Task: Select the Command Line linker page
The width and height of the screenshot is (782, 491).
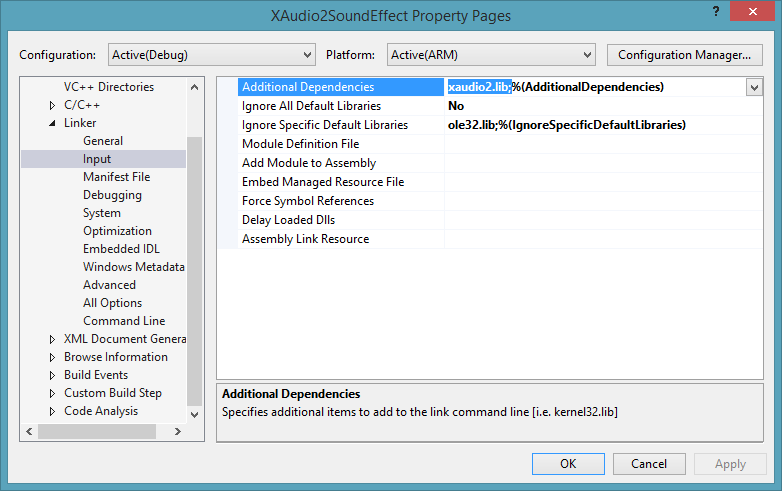Action: (124, 321)
